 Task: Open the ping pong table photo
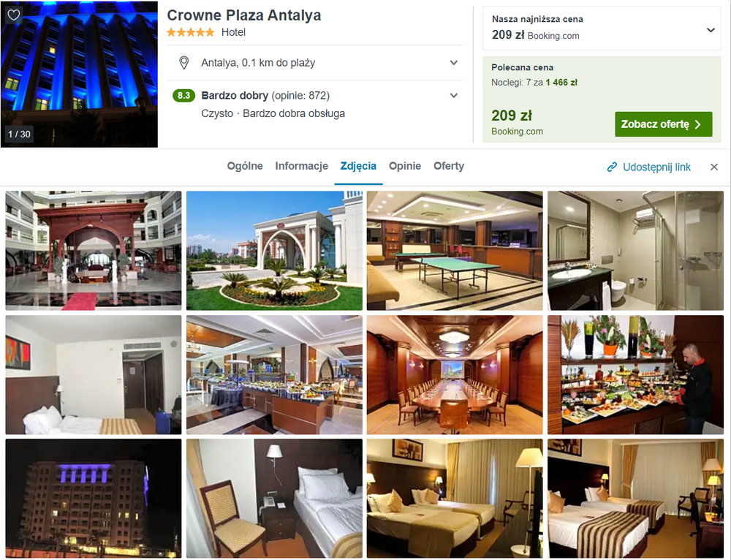(455, 250)
